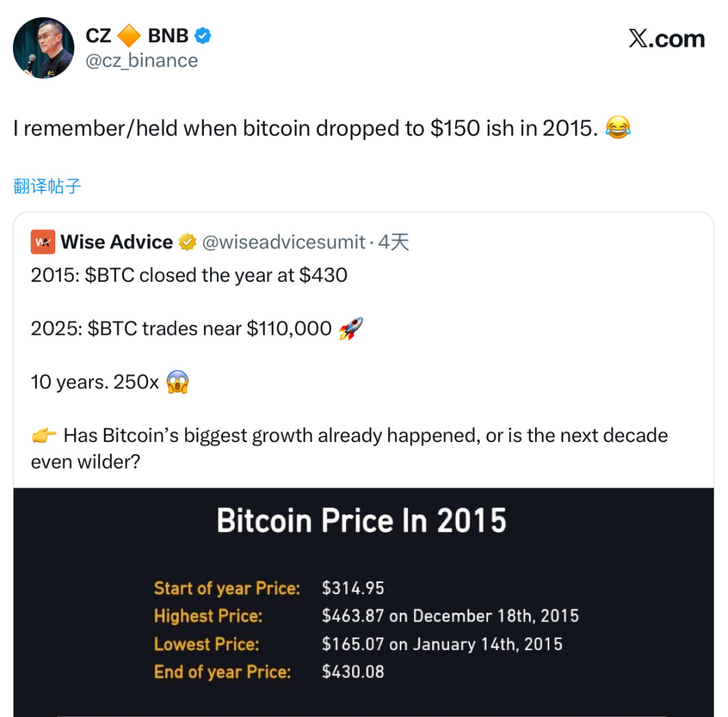Click the Wise Advice account name

tap(117, 242)
